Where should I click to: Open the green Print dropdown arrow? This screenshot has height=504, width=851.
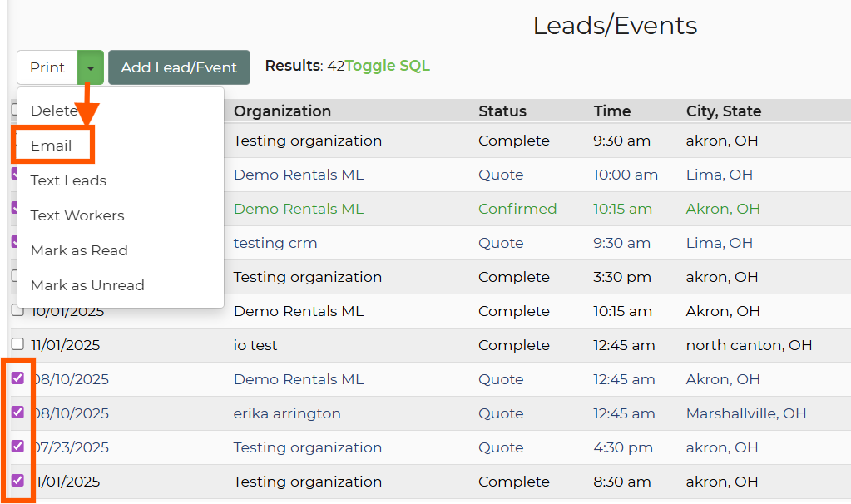pos(91,67)
